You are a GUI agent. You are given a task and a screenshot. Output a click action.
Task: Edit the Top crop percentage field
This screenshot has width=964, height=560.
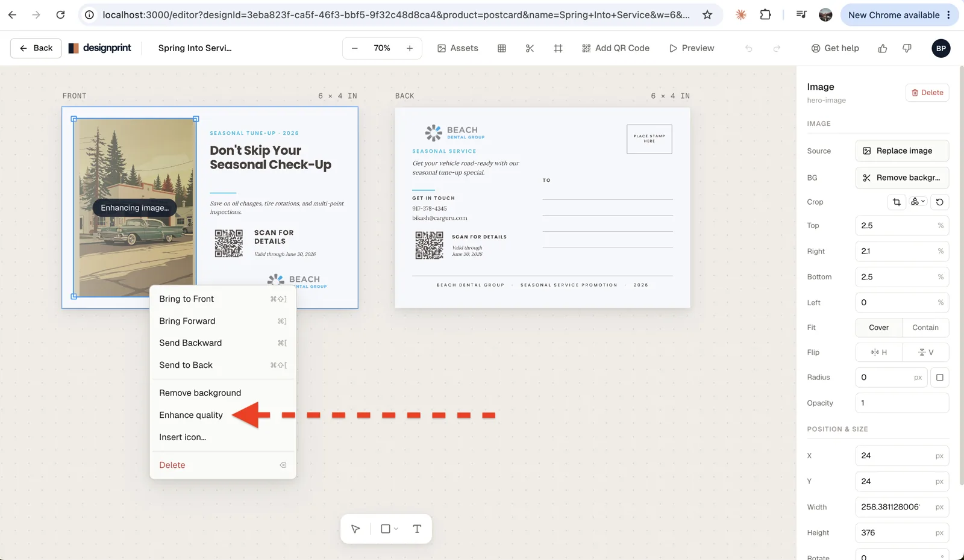pos(902,226)
